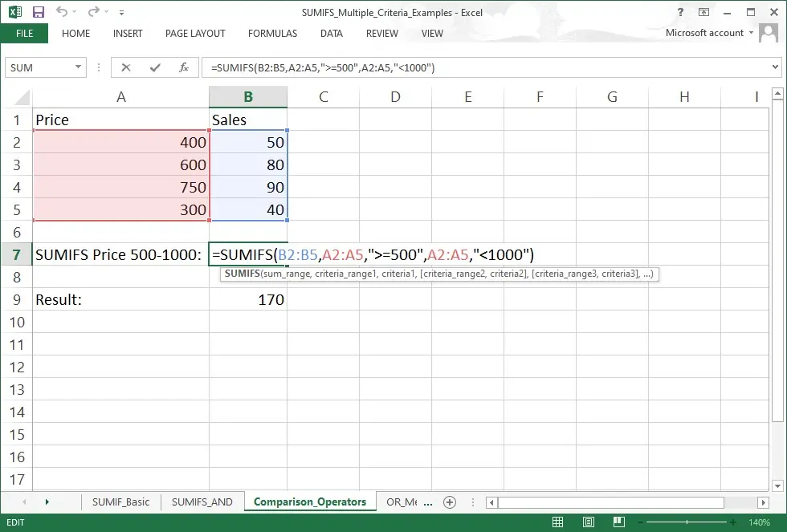The height and width of the screenshot is (532, 787).
Task: Open Excel Help question mark icon
Action: [680, 12]
